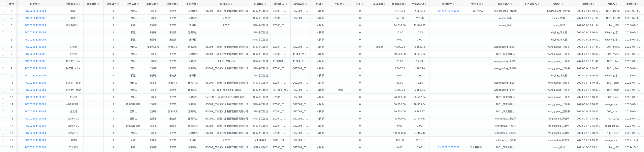The image size is (644, 152).
Task: Open order link PO202301150001
Action: pyautogui.click(x=35, y=47)
